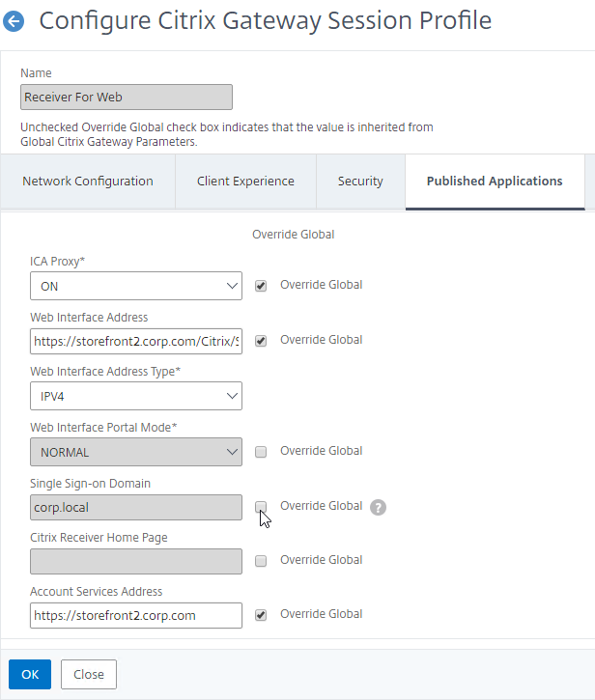Viewport: 595px width, 700px height.
Task: Click the 'Unchecked Override Global check box' note
Action: (227, 134)
